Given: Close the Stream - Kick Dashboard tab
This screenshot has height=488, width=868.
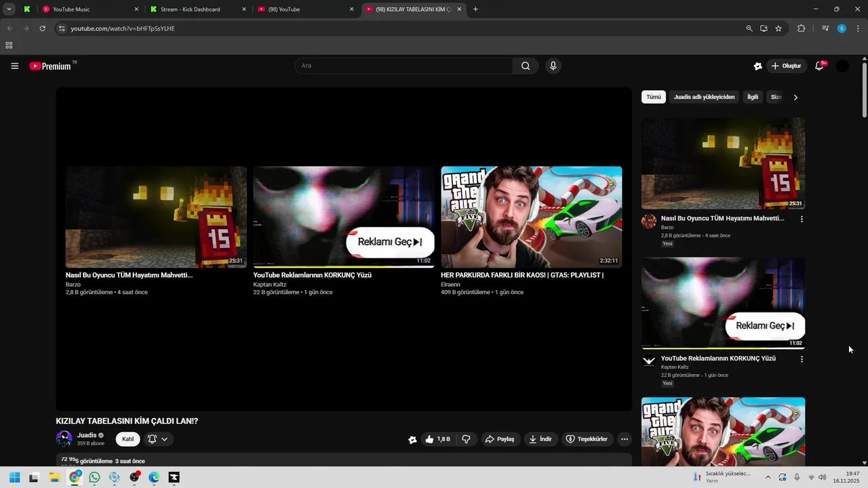Looking at the screenshot, I should [244, 9].
